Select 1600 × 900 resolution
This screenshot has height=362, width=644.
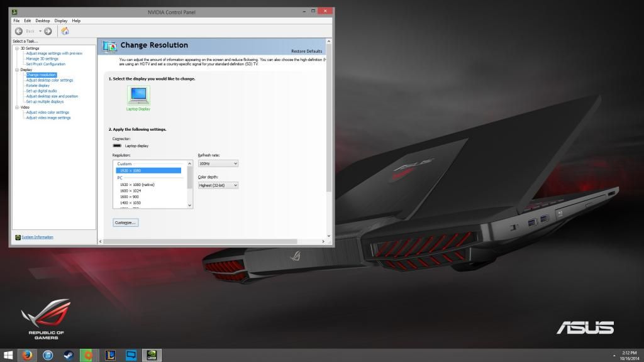tap(130, 197)
